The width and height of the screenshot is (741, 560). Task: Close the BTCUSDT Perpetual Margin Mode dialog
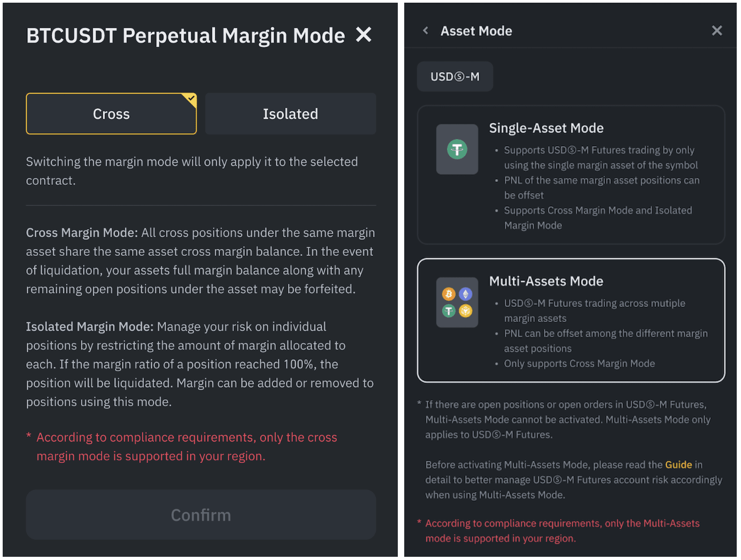(x=364, y=35)
